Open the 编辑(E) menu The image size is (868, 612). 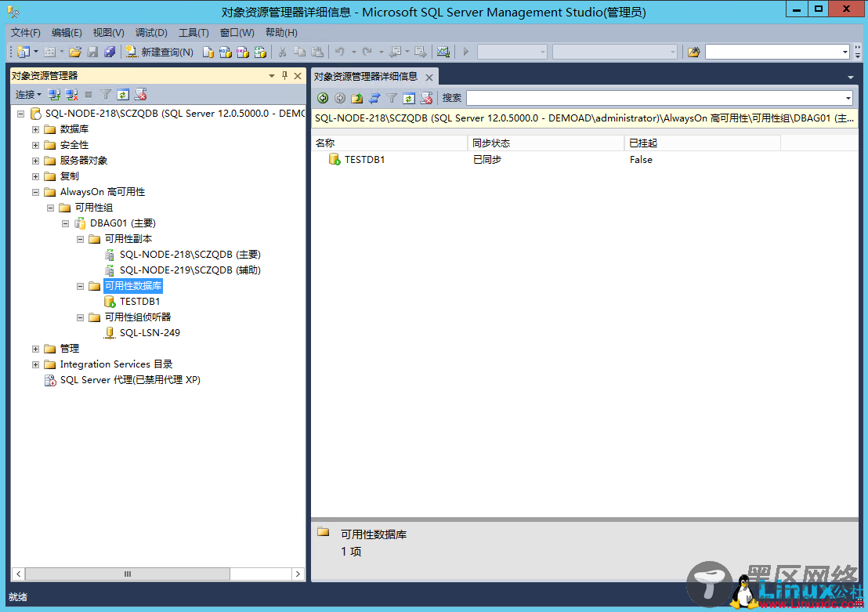67,33
